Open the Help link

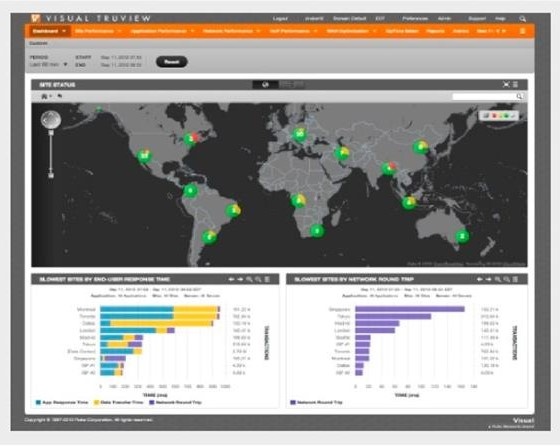[x=500, y=19]
